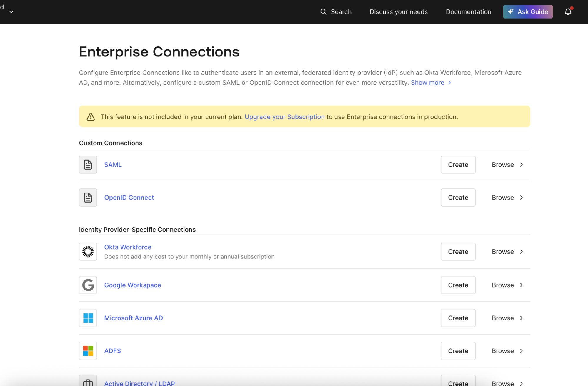
Task: Click the OpenID Connect document icon
Action: pyautogui.click(x=88, y=198)
